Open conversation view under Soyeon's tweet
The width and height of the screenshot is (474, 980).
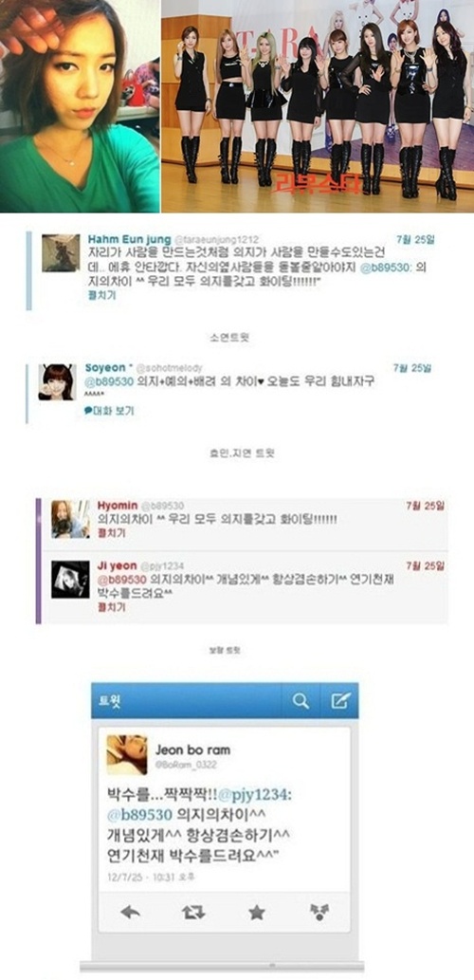coord(109,411)
